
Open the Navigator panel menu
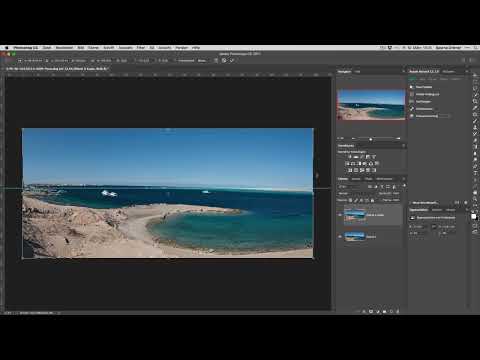click(404, 71)
